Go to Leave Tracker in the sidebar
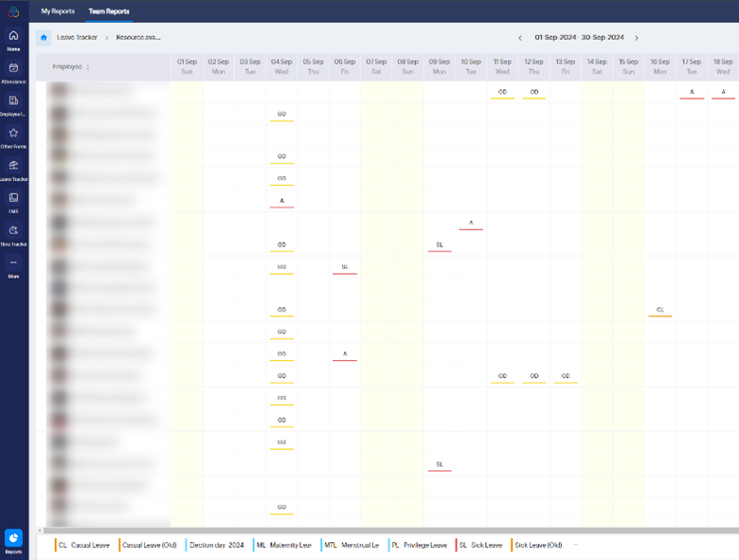Image resolution: width=739 pixels, height=560 pixels. click(x=13, y=169)
